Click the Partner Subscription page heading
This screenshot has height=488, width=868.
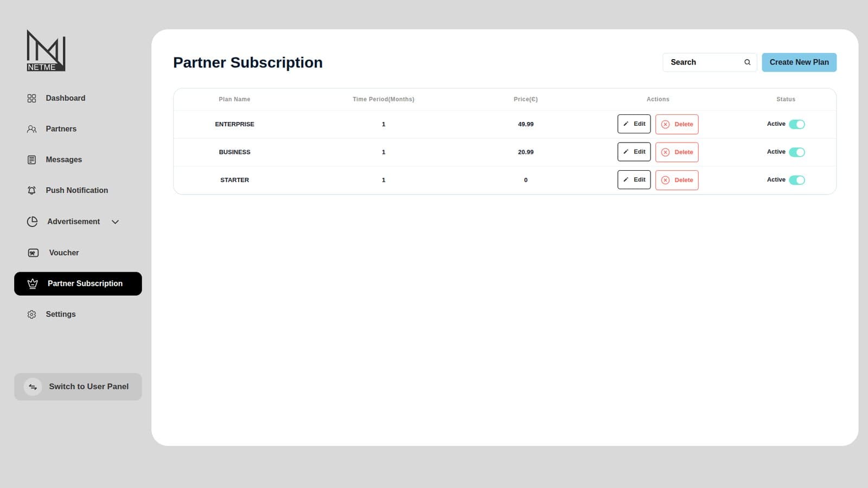248,63
